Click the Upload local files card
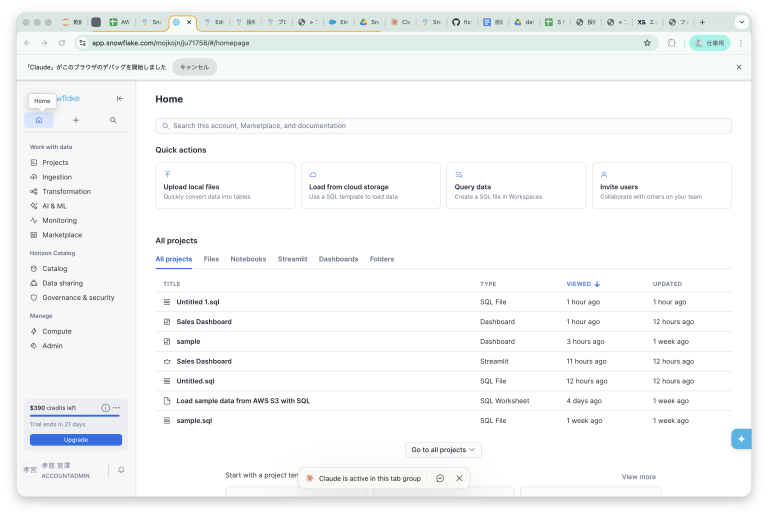The height and width of the screenshot is (517, 768). [x=225, y=186]
